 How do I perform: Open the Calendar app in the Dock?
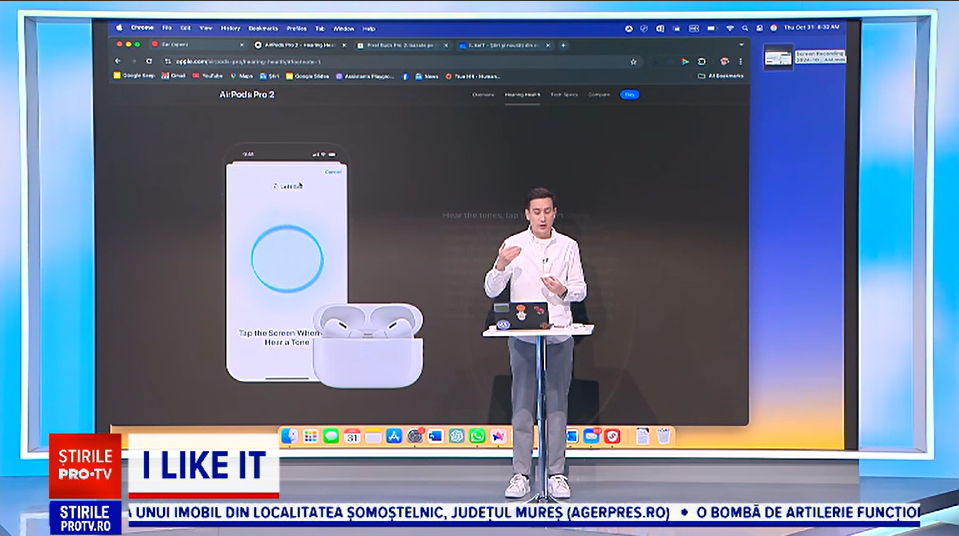tap(352, 436)
